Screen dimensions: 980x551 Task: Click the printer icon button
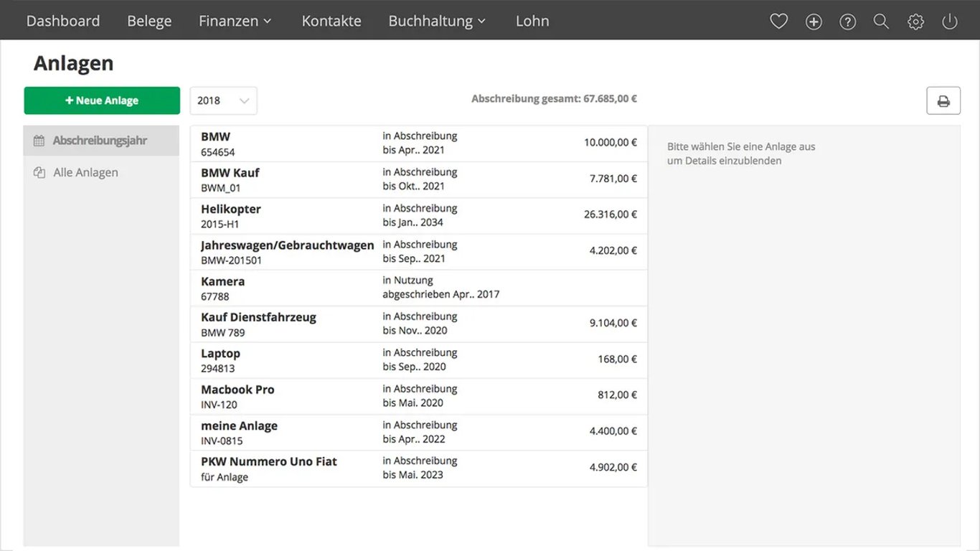943,100
